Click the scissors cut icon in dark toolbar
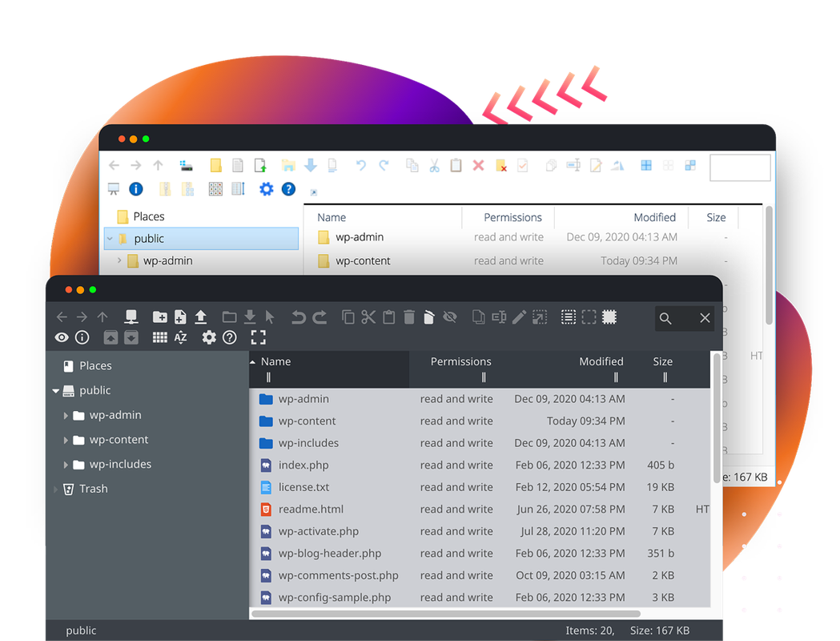Viewport: 840px width, 641px height. 368,316
